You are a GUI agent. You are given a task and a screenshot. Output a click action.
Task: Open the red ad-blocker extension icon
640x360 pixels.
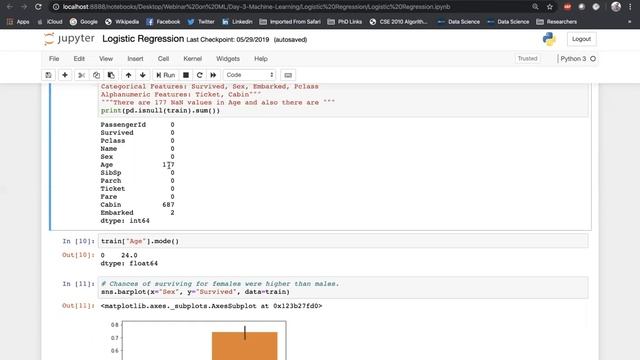[x=567, y=7]
